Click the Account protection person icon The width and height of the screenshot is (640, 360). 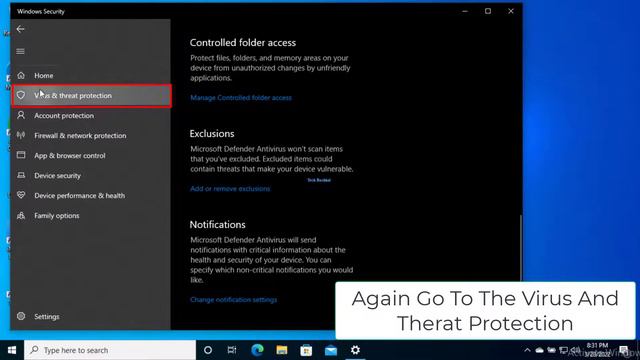click(x=21, y=115)
